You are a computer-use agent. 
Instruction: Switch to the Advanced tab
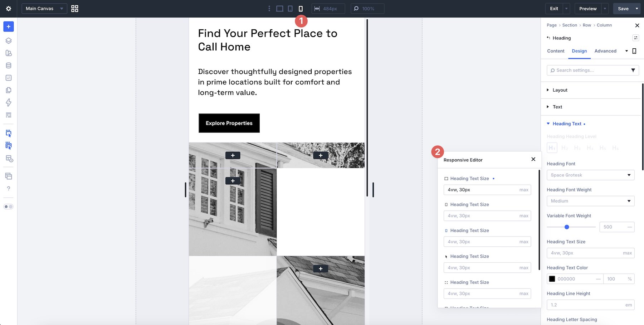[605, 51]
